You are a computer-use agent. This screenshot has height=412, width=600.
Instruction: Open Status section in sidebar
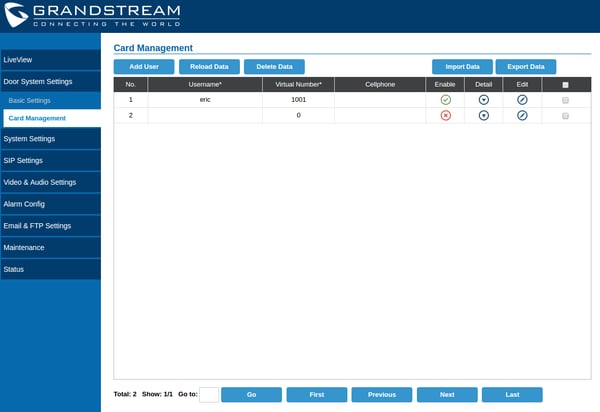pyautogui.click(x=51, y=269)
